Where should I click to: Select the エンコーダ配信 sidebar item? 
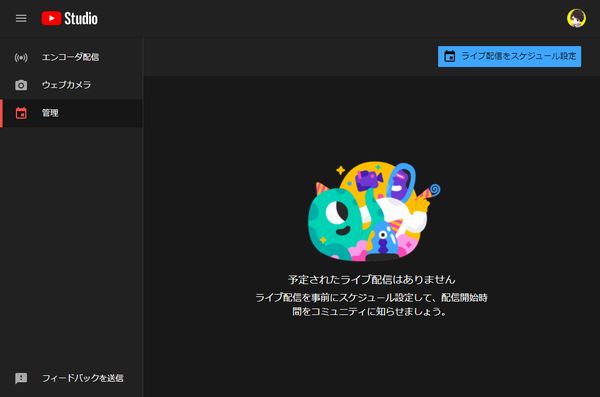tap(72, 57)
